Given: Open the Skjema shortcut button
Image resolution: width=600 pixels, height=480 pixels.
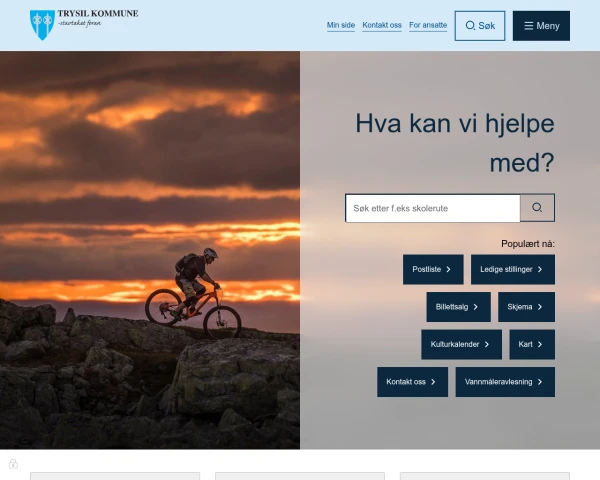Looking at the screenshot, I should click(x=526, y=307).
